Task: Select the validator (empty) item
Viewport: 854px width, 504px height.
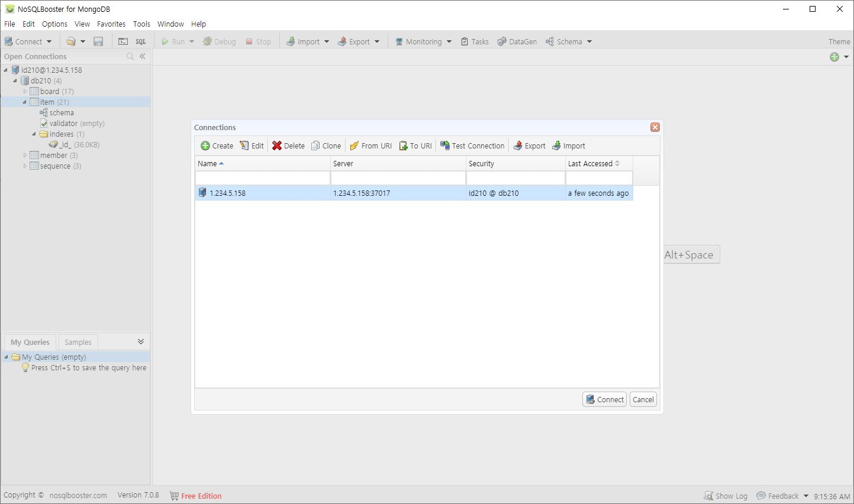Action: point(72,123)
